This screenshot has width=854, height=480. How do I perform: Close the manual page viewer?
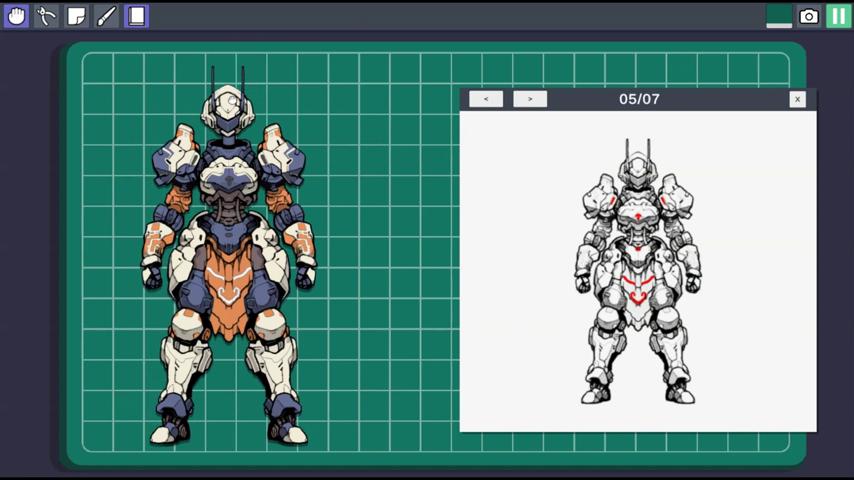click(x=797, y=99)
